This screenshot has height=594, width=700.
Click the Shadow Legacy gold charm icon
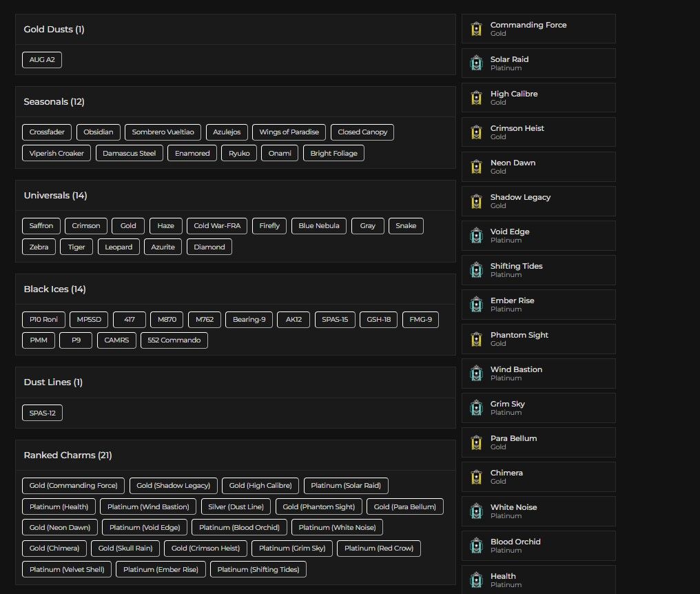[476, 201]
